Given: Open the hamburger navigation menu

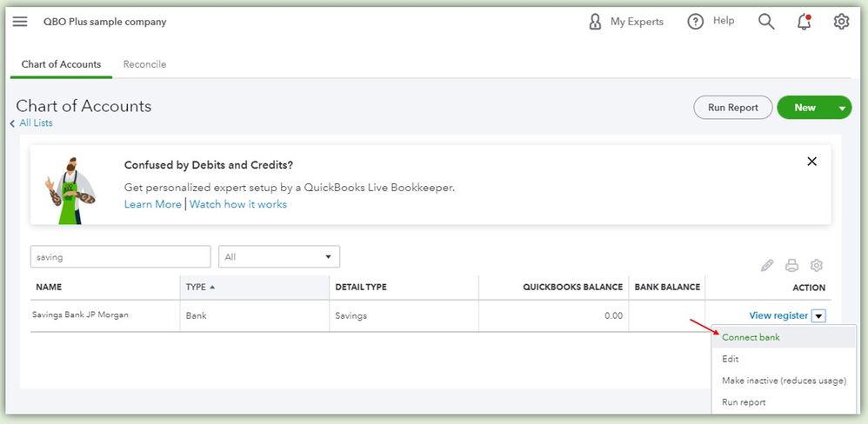Looking at the screenshot, I should 20,22.
